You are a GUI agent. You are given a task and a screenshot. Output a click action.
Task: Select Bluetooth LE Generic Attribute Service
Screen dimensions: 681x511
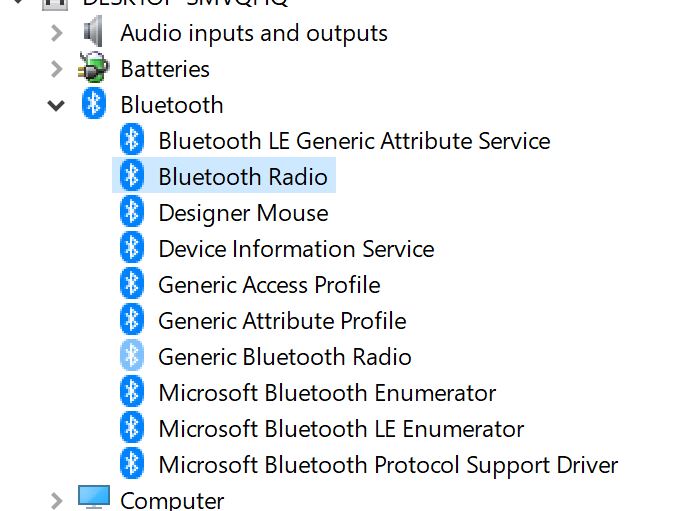pyautogui.click(x=354, y=141)
